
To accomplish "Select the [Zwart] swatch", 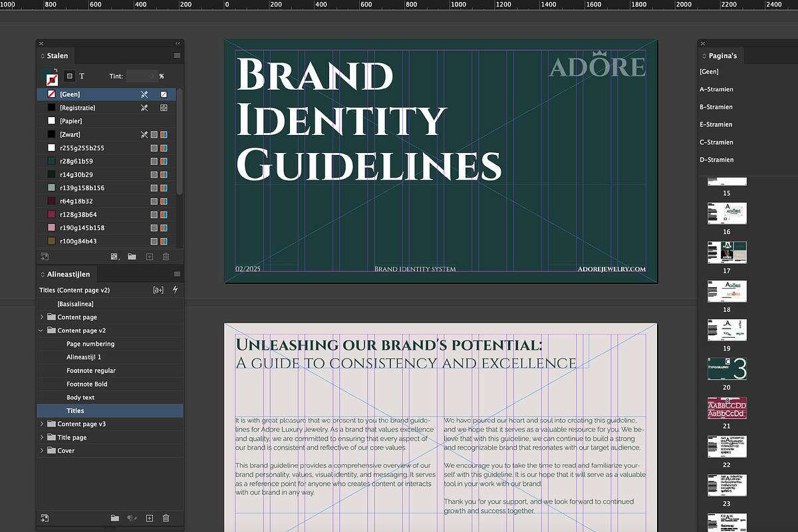I will point(106,134).
